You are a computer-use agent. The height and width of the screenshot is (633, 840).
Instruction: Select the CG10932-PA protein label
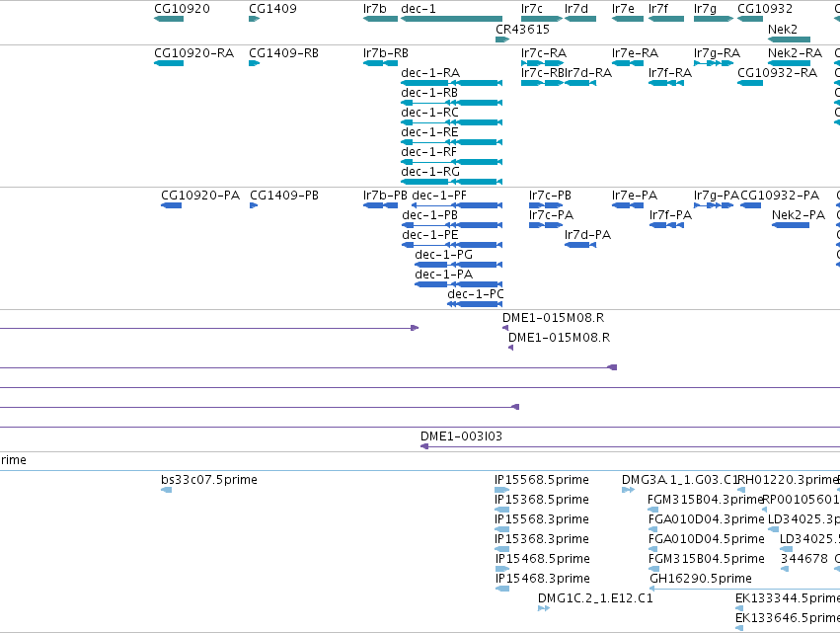pos(780,196)
